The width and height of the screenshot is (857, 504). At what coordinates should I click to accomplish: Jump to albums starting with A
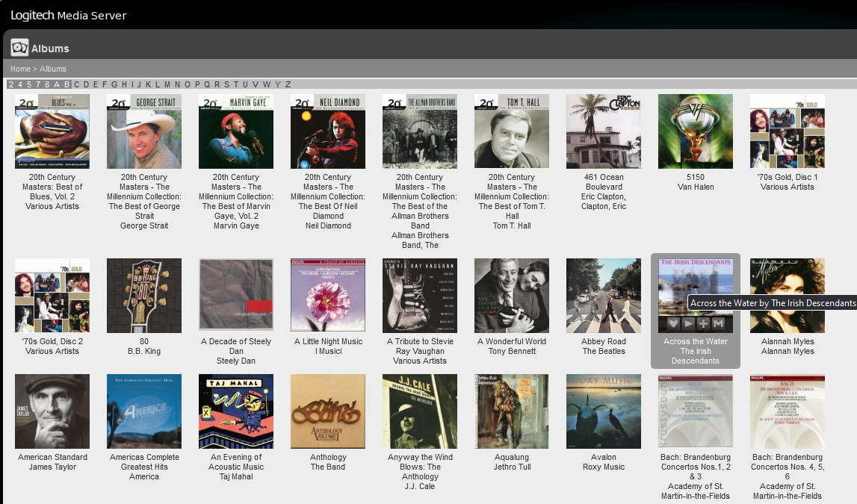tap(56, 84)
